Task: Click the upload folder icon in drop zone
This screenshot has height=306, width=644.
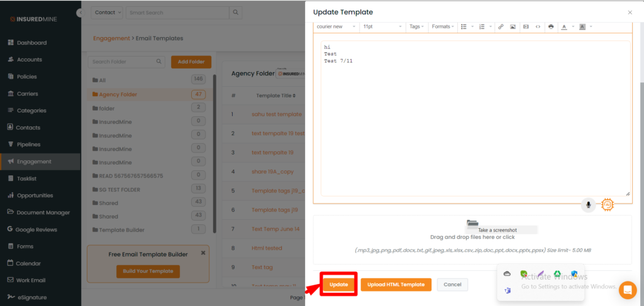Action: pyautogui.click(x=472, y=224)
